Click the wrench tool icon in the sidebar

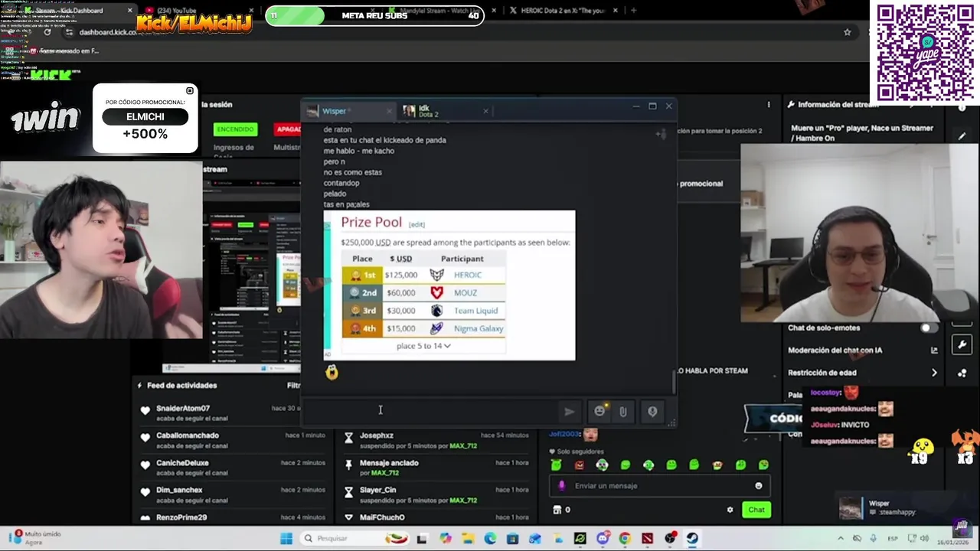(962, 345)
